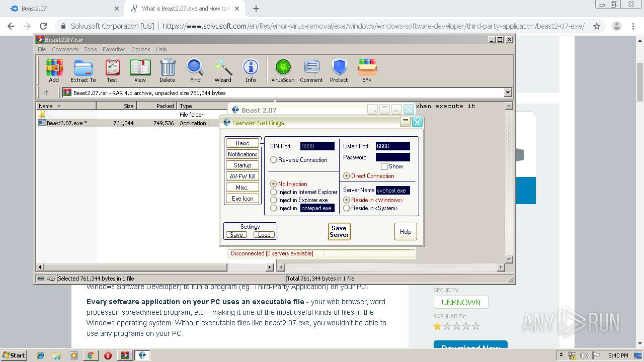The height and width of the screenshot is (362, 644).
Task: Click the Server Name field
Action: [x=393, y=191]
